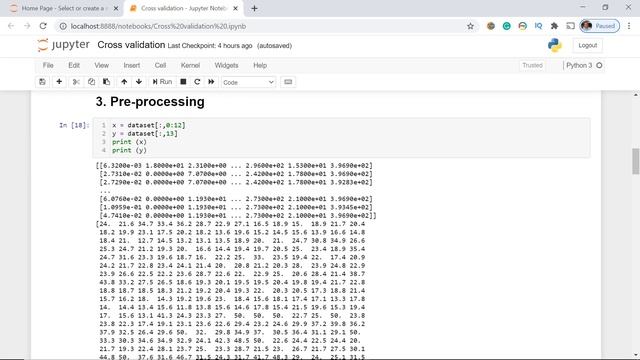Bookmark this page with star icon
The height and width of the screenshot is (360, 640).
click(x=470, y=26)
